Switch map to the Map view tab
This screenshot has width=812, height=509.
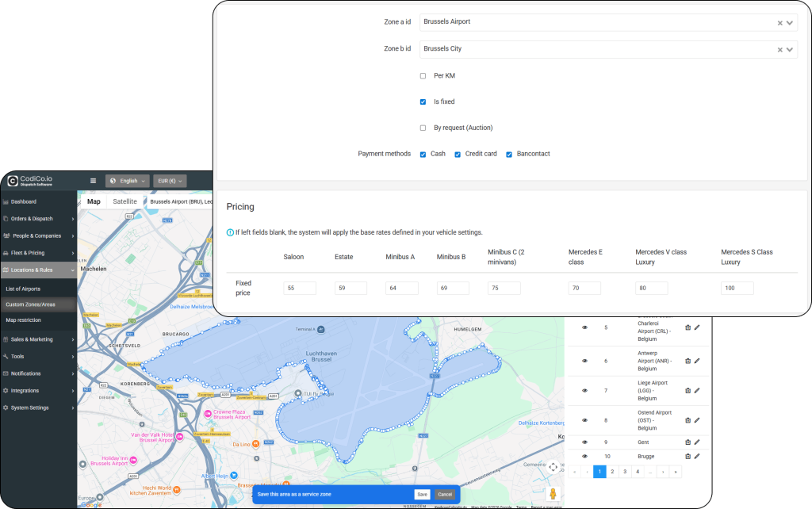[x=94, y=201]
